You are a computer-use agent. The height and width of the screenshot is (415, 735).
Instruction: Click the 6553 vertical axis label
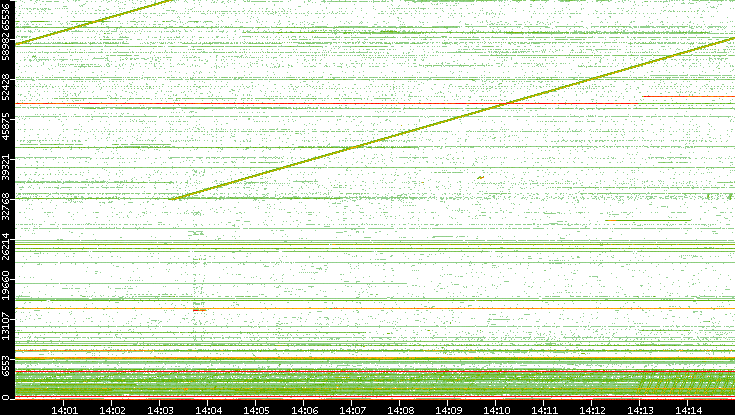[6, 365]
